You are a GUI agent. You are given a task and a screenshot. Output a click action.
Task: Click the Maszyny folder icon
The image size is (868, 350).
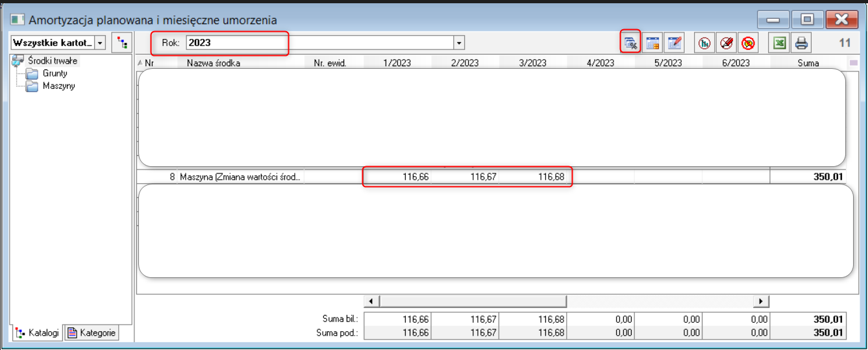point(32,86)
